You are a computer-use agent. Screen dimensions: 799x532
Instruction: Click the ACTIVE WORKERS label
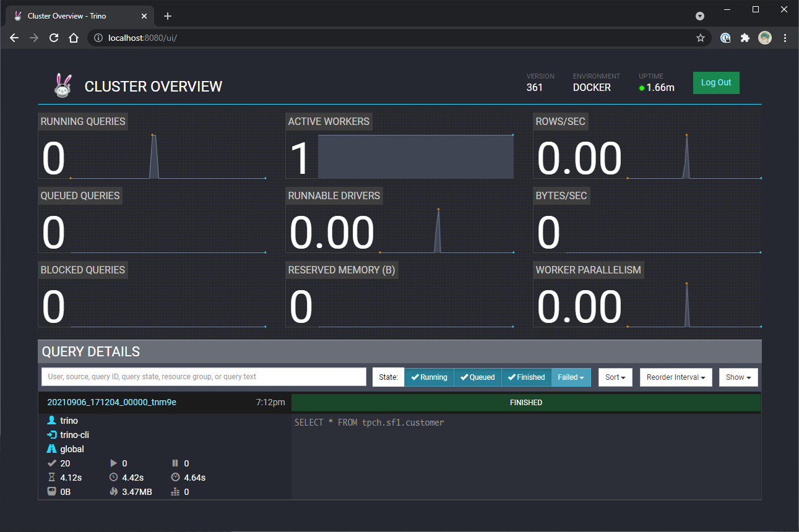coord(329,121)
